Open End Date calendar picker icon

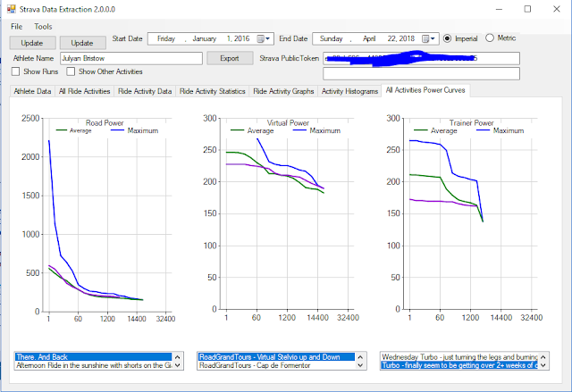click(x=425, y=38)
